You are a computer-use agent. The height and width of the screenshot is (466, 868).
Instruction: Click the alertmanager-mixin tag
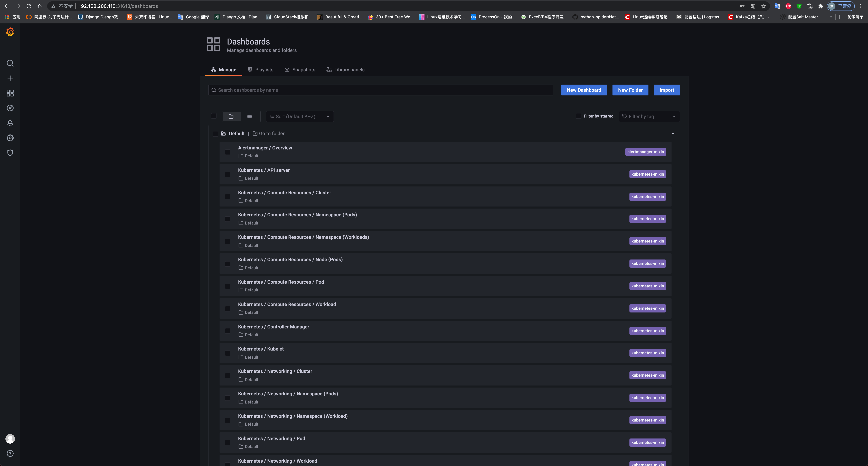[645, 152]
